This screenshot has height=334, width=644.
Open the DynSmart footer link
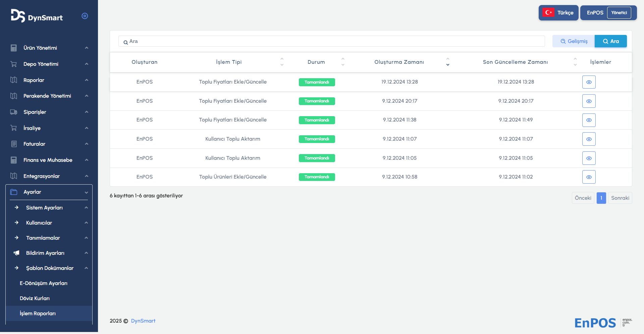(x=143, y=321)
